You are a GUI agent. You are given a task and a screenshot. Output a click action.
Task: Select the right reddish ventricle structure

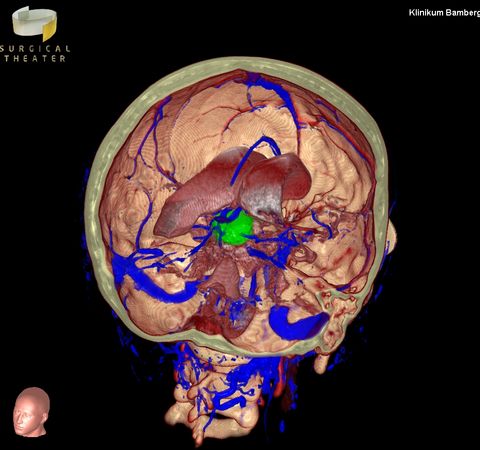coord(275,183)
